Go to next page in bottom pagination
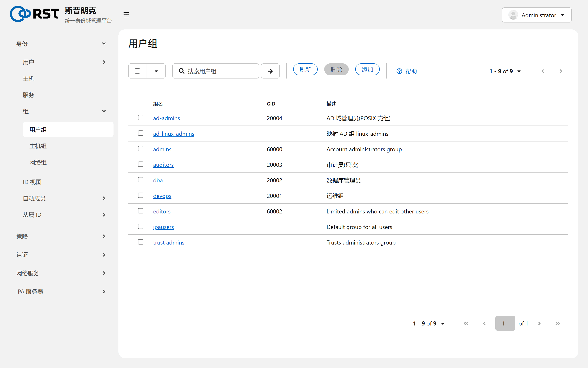The image size is (588, 368). 539,323
